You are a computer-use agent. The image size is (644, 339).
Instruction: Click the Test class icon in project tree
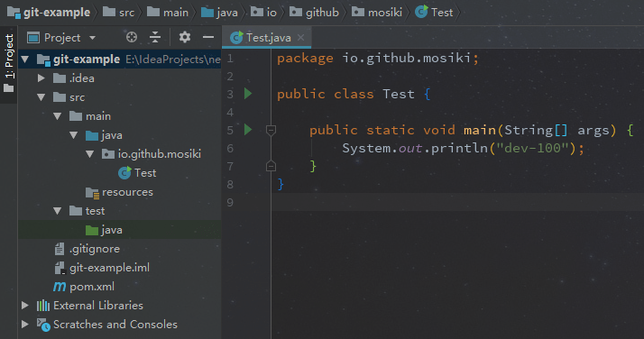pos(124,173)
